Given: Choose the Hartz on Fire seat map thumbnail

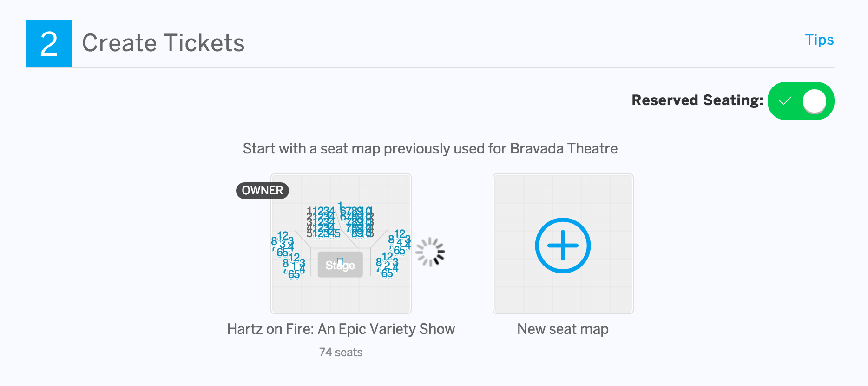Looking at the screenshot, I should tap(341, 244).
